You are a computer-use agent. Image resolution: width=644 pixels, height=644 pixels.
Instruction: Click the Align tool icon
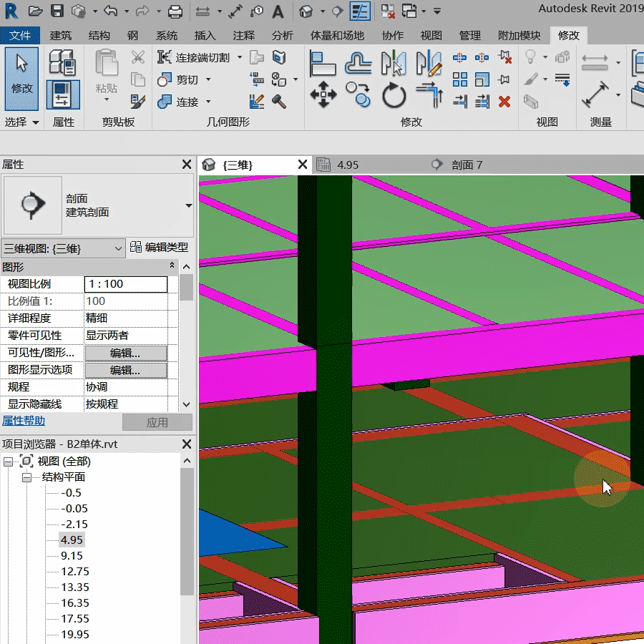tap(323, 63)
